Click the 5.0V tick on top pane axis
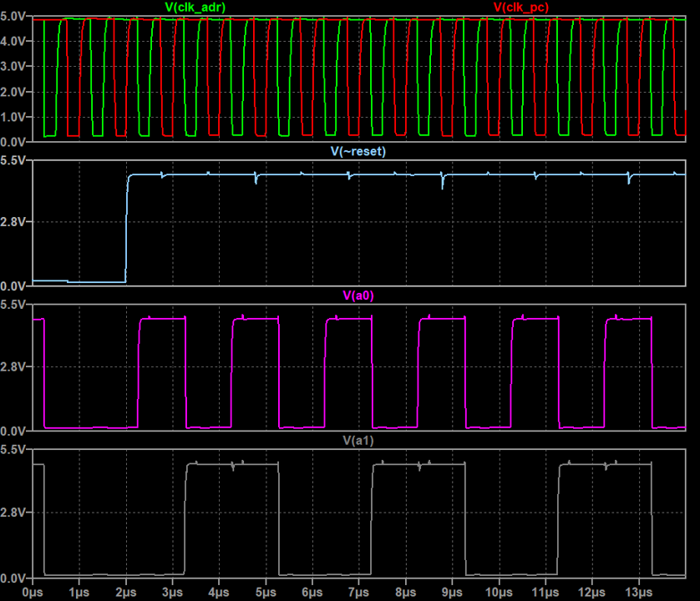Viewport: 700px width, 601px height. coord(14,17)
